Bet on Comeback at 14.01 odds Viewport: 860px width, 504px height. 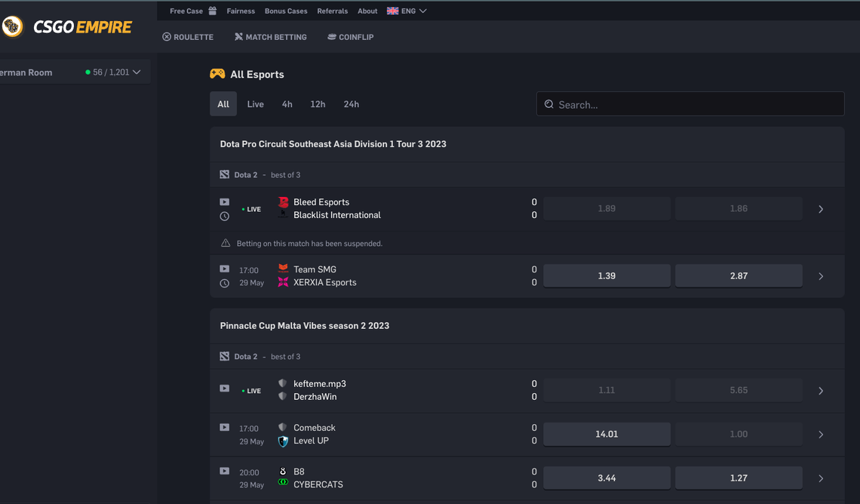pyautogui.click(x=607, y=434)
